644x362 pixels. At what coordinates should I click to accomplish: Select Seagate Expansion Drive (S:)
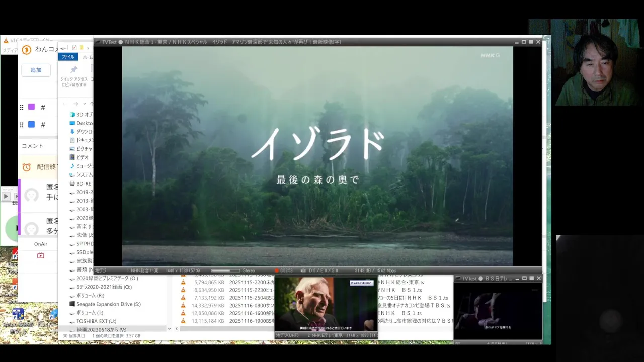click(x=105, y=304)
